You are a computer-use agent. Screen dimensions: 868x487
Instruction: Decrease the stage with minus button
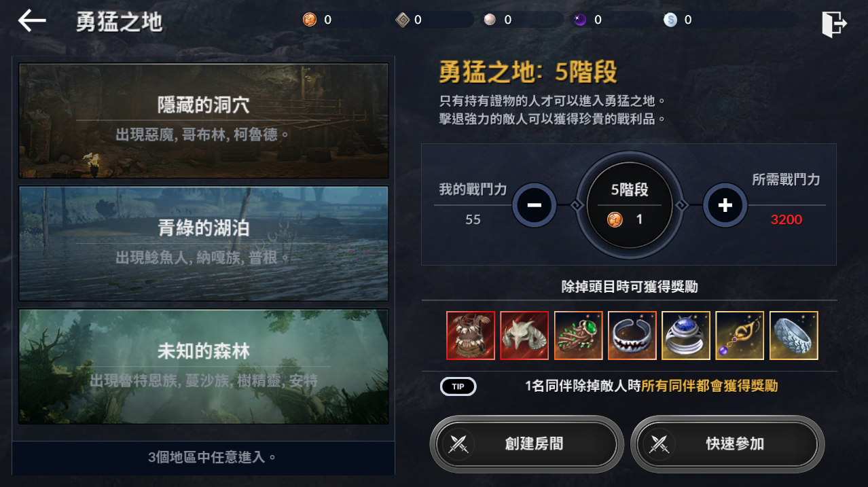tap(535, 205)
